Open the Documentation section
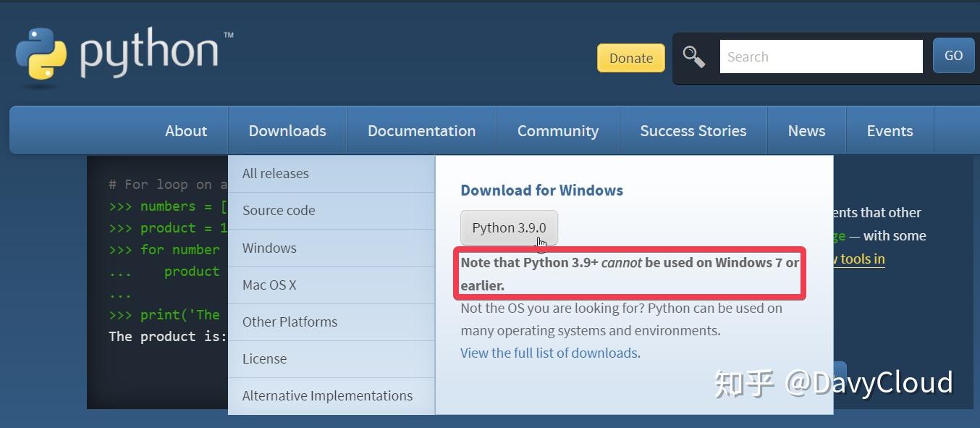Screen dimensions: 980x428 421,130
